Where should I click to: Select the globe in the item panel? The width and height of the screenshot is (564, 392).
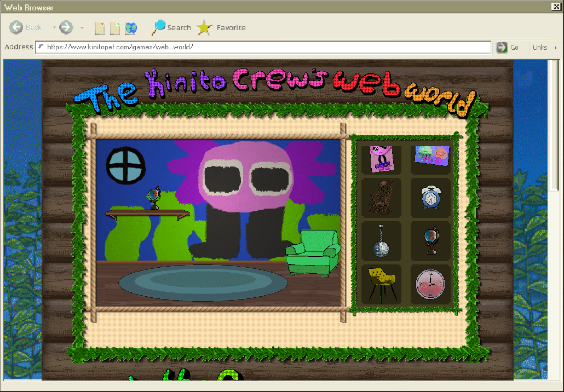pyautogui.click(x=430, y=241)
